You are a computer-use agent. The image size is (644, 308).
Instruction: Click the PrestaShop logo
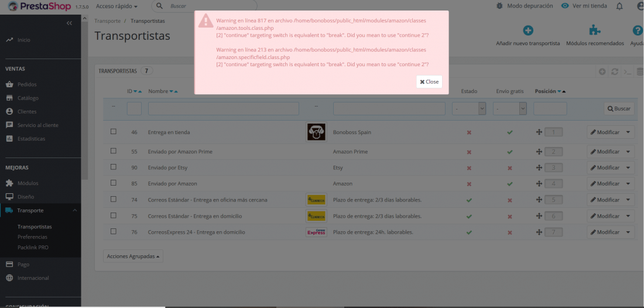point(40,6)
